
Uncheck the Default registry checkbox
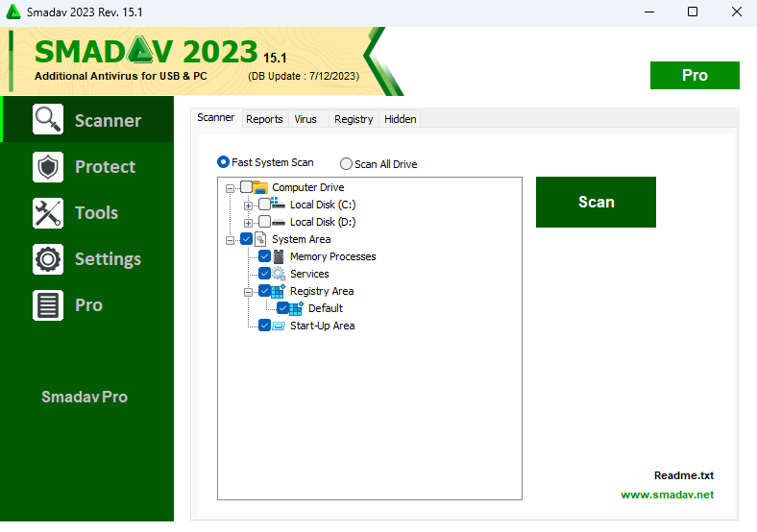pyautogui.click(x=282, y=308)
